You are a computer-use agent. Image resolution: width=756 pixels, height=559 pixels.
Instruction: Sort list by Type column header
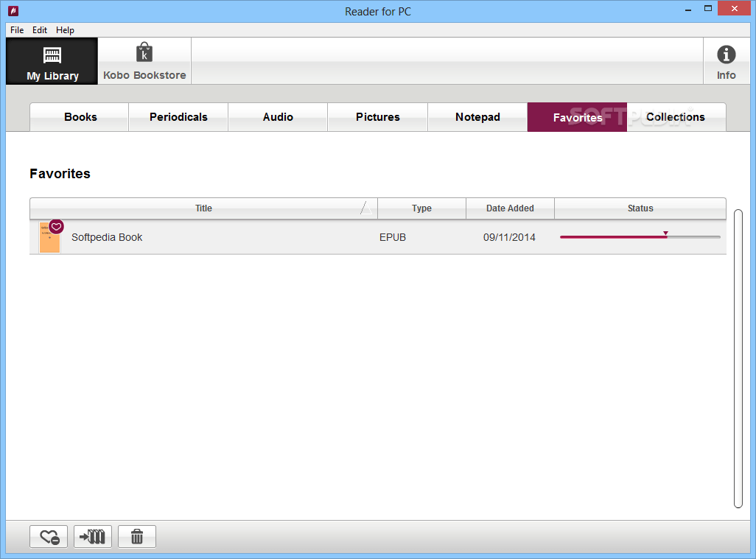pos(422,208)
